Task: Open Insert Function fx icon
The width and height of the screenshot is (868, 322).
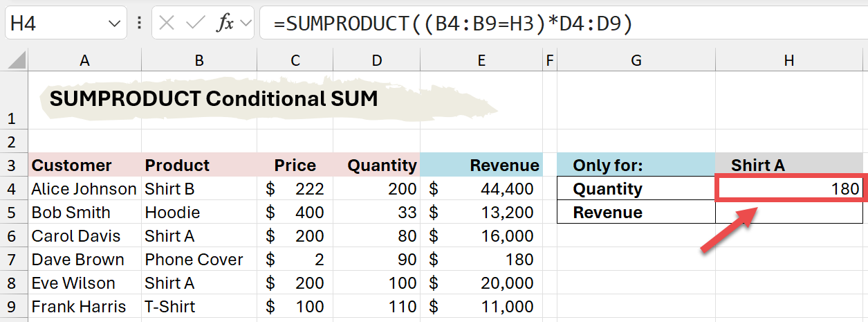Action: pyautogui.click(x=225, y=24)
